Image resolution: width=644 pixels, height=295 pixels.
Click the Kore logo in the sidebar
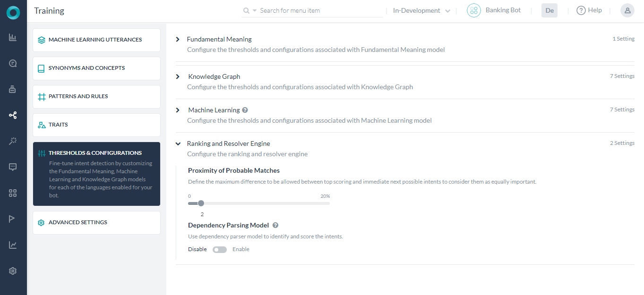click(x=13, y=12)
